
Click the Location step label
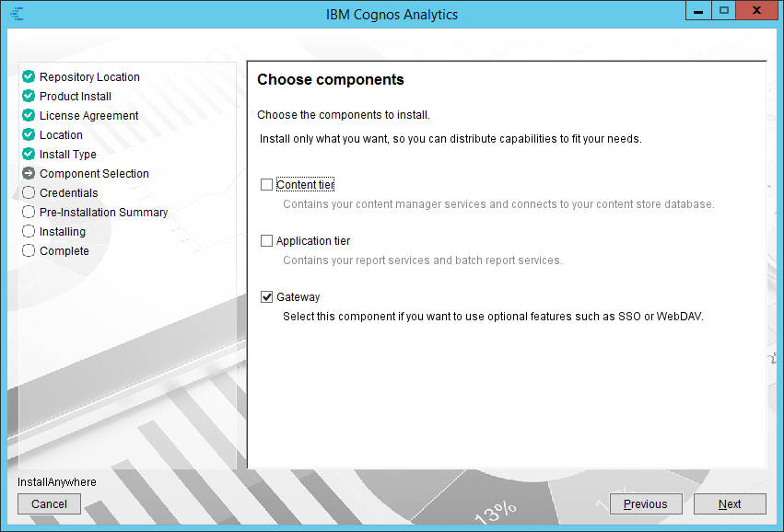click(61, 135)
